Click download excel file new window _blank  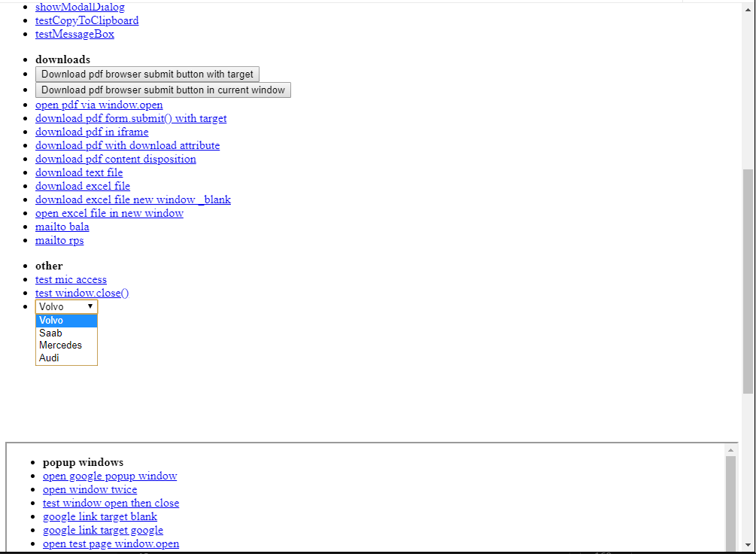pyautogui.click(x=133, y=199)
